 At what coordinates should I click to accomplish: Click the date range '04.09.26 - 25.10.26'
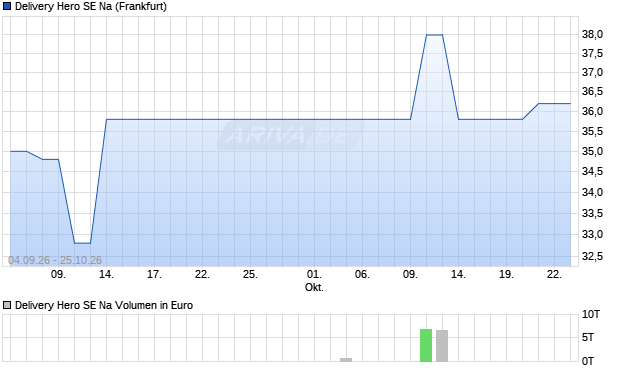tap(55, 260)
